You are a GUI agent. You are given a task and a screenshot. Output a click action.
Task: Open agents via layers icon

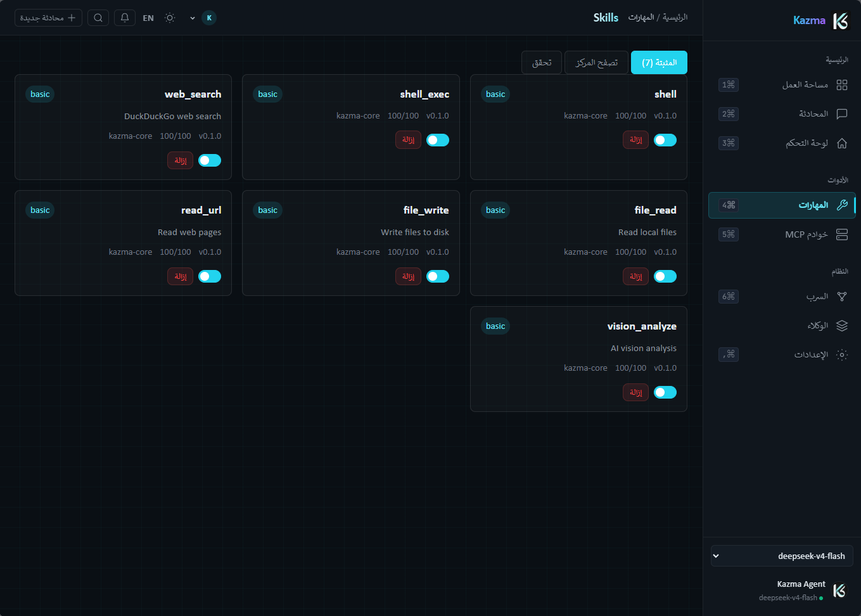[842, 326]
